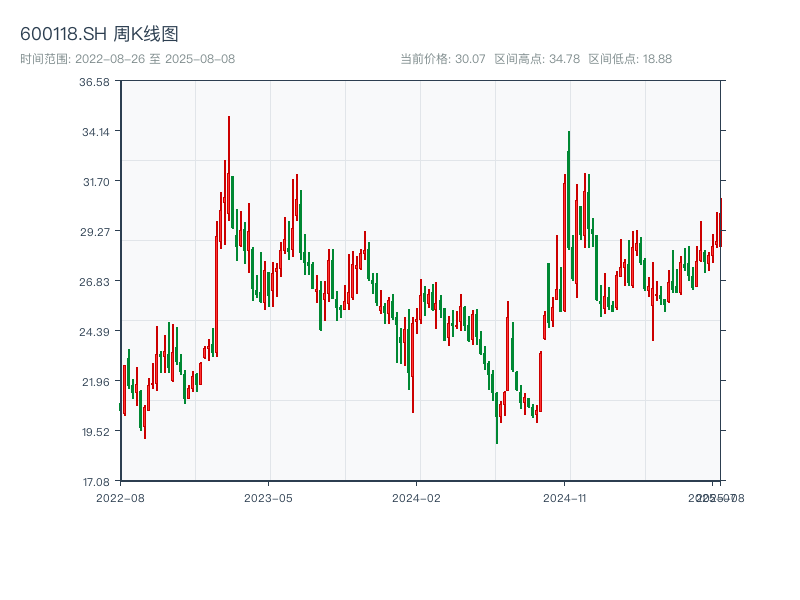
Task: Choose the 2024-11 date axis label
Action: [x=565, y=497]
